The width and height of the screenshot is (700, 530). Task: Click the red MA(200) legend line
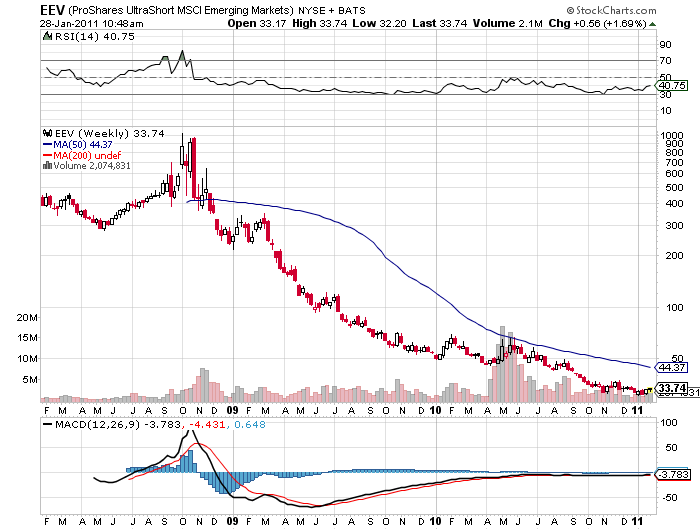(47, 155)
